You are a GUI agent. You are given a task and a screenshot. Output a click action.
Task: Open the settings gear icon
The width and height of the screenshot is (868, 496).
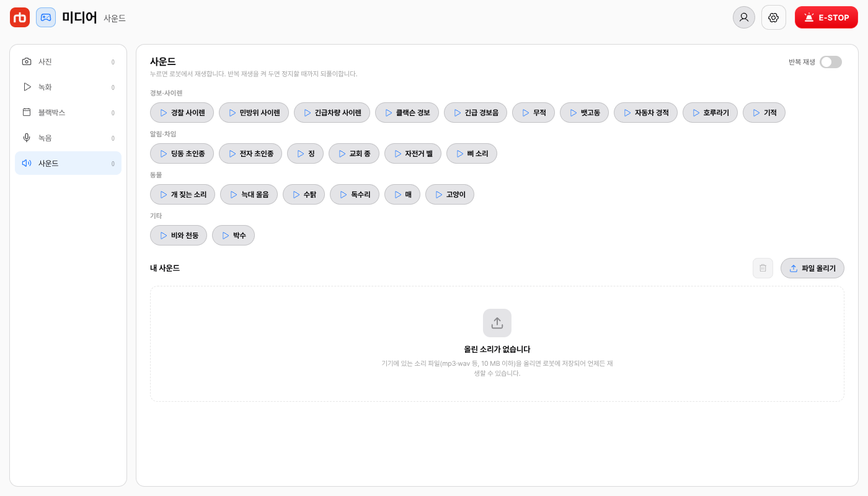[x=774, y=17]
